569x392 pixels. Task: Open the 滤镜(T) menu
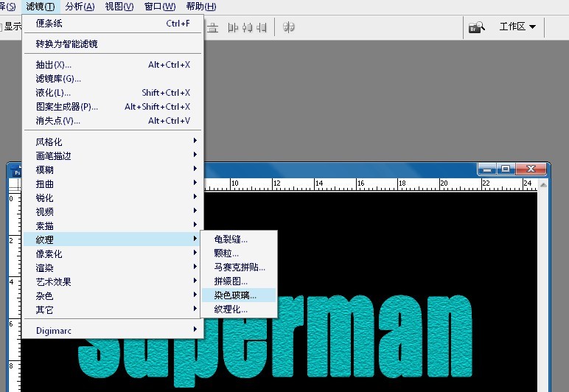click(41, 7)
